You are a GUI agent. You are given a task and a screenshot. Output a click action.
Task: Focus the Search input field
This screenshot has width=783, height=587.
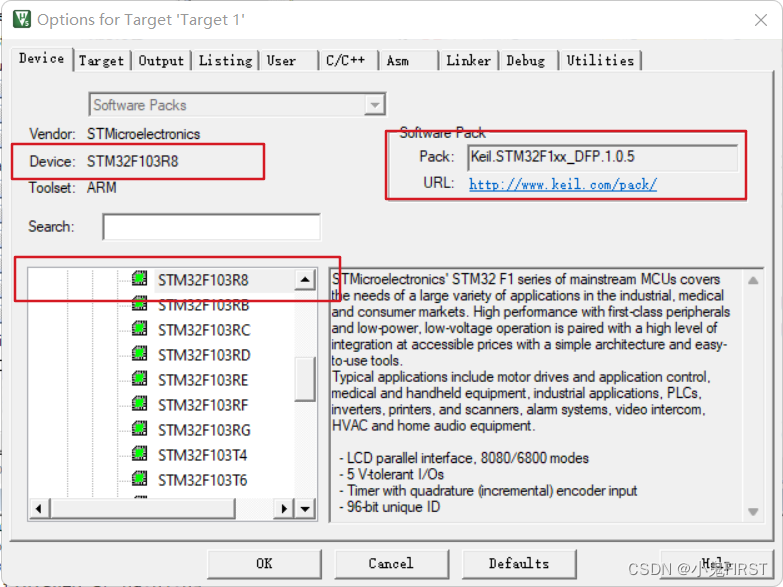[x=212, y=227]
